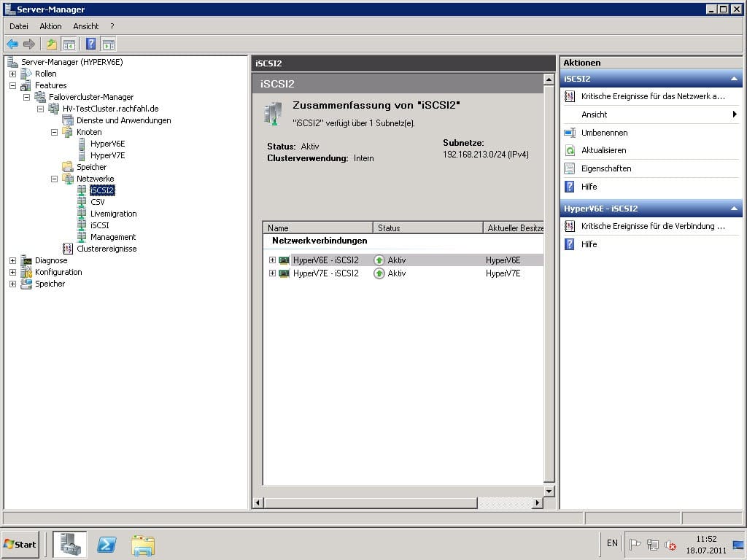Collapse the Netzwerke tree node
The width and height of the screenshot is (747, 560).
tap(54, 179)
